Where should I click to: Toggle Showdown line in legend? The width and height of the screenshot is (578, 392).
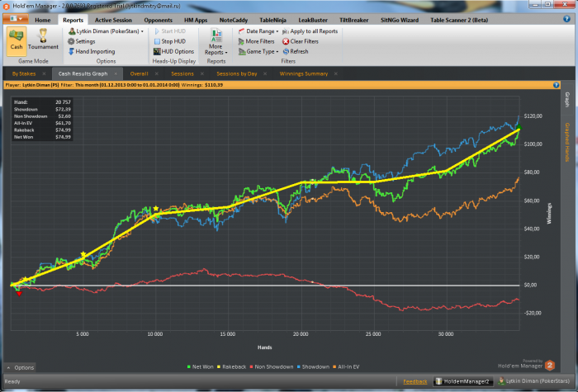coord(313,367)
